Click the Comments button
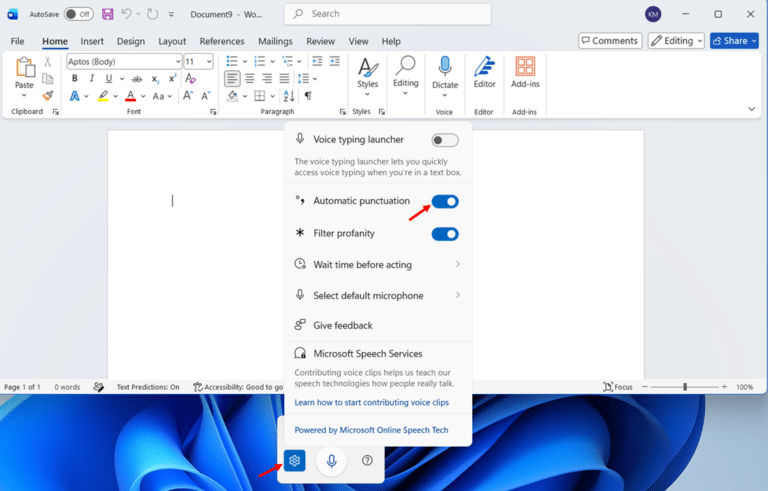The width and height of the screenshot is (768, 491). pos(610,41)
